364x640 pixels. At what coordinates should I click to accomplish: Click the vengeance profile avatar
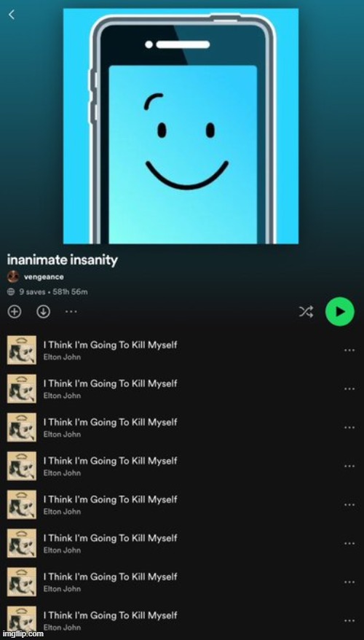tap(13, 277)
